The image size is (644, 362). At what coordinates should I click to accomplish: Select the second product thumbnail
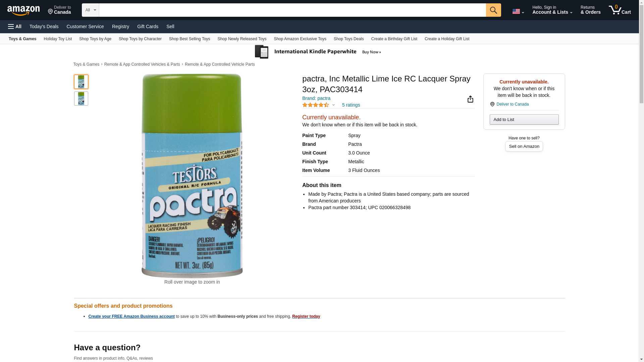point(81,99)
